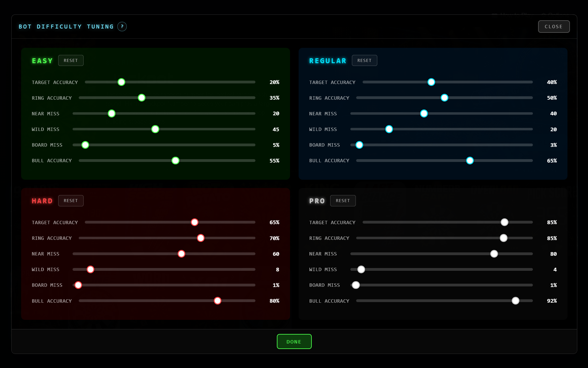Click the Hard Wild Miss value 8
The image size is (588, 368).
277,270
